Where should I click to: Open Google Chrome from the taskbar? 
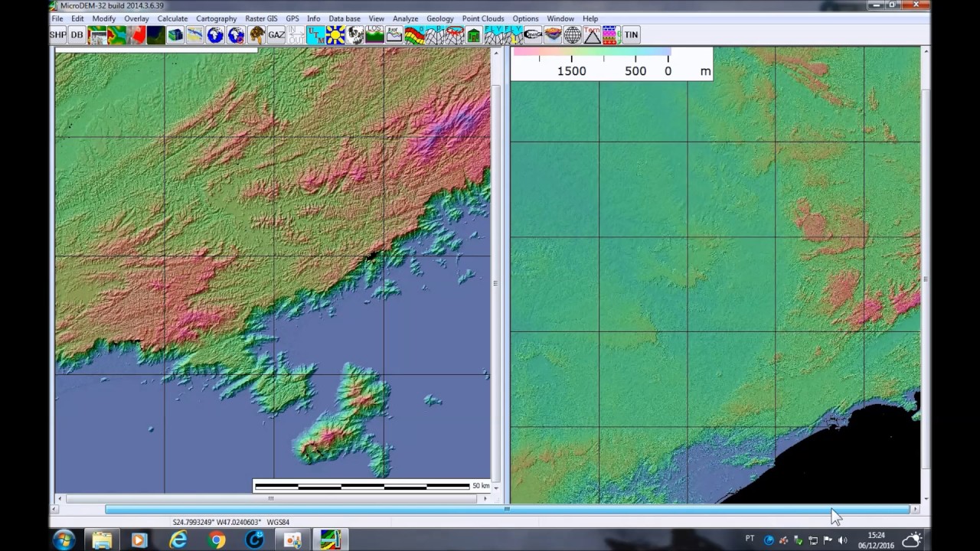217,540
